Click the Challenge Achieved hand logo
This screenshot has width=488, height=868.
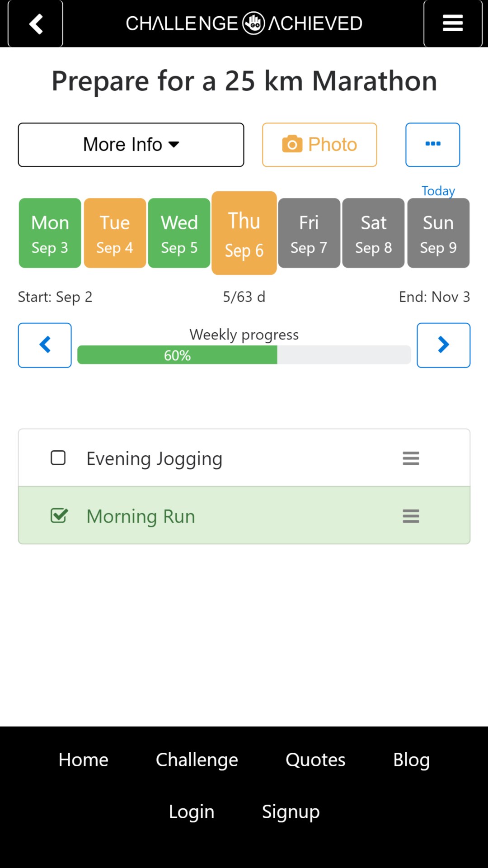253,23
